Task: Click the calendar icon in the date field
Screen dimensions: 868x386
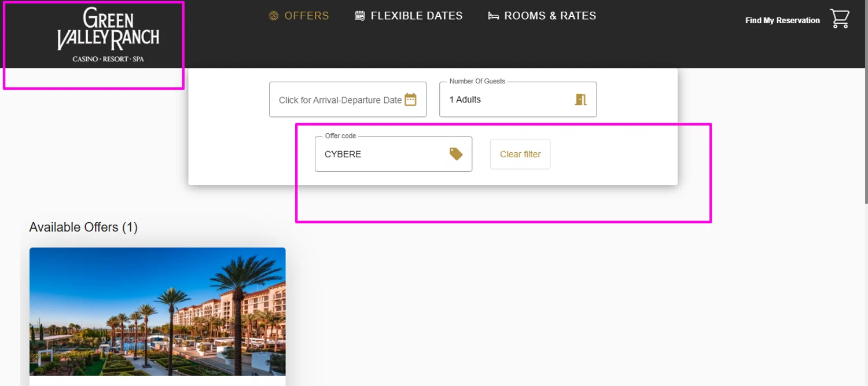Action: [x=410, y=100]
